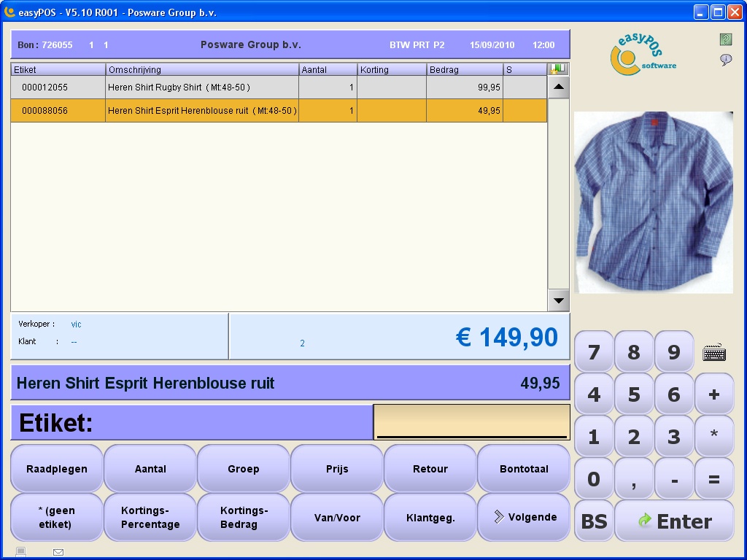Tap numpad key 2
Screen dimensions: 747x560
[634, 436]
